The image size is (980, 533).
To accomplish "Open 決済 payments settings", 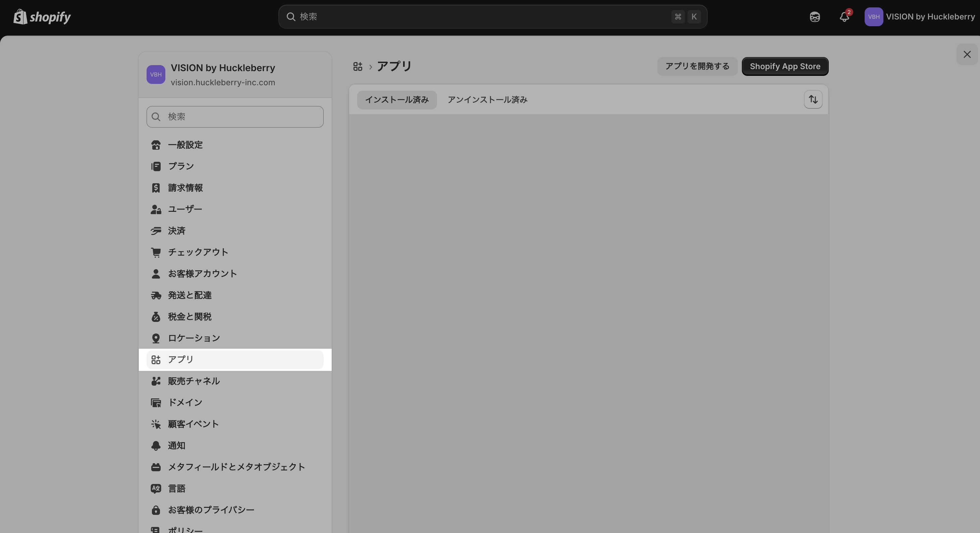I will click(176, 231).
